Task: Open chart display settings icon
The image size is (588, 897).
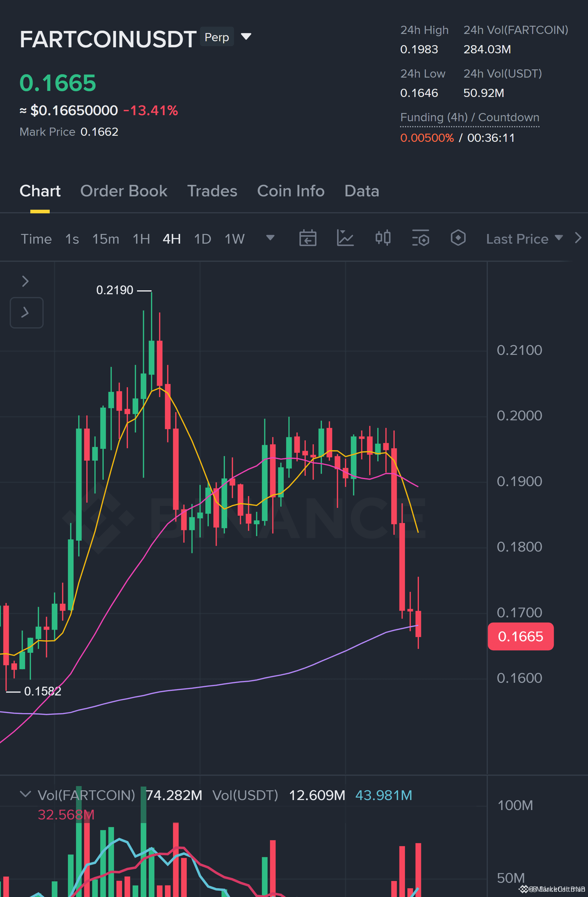Action: coord(421,238)
